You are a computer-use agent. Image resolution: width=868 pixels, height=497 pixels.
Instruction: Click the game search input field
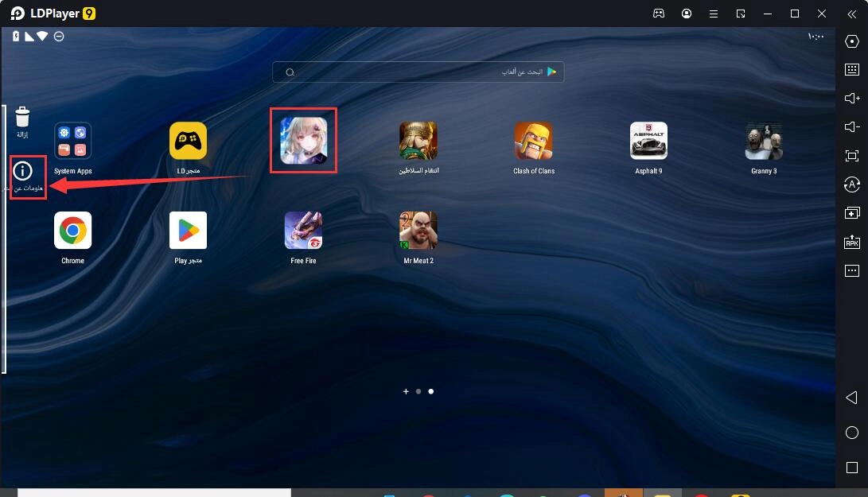418,72
